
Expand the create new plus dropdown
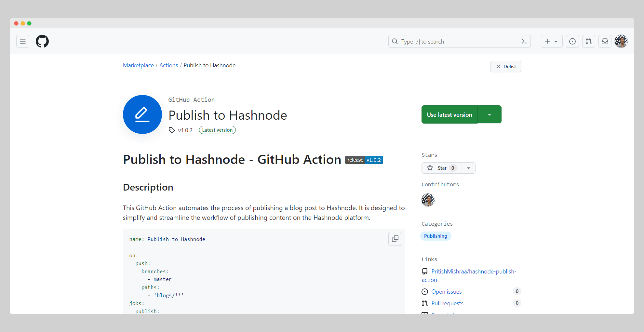[551, 41]
